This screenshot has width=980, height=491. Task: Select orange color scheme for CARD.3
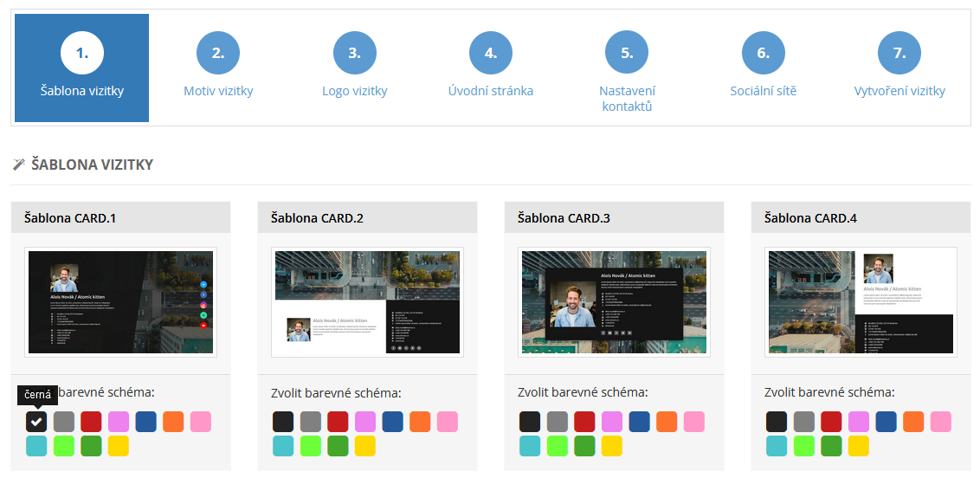[667, 422]
